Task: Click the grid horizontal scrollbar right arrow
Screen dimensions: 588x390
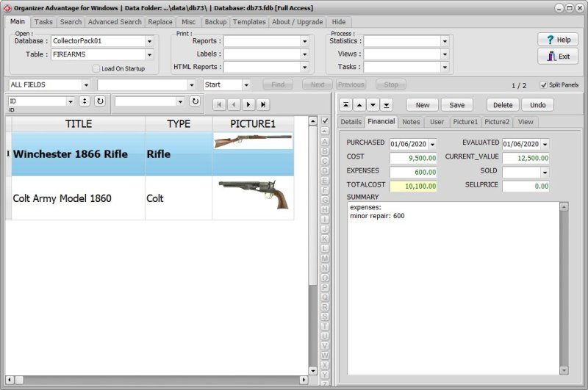Action: (x=304, y=380)
